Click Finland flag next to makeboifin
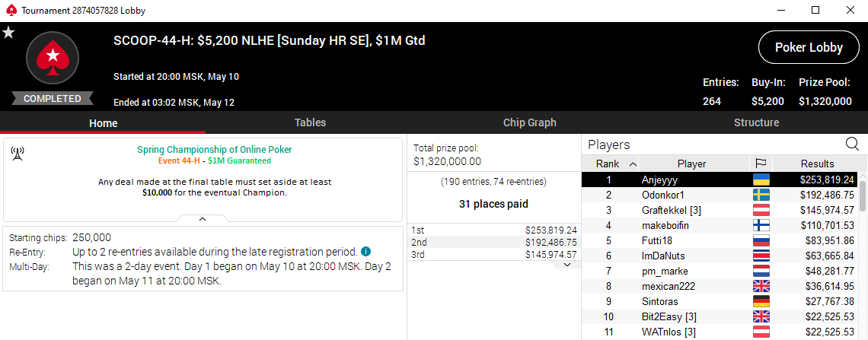This screenshot has height=340, width=868. [760, 225]
